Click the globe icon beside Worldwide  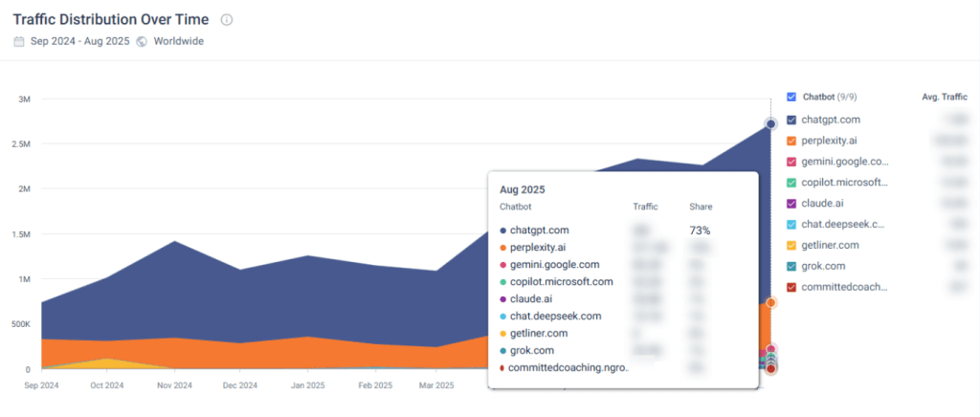(142, 41)
